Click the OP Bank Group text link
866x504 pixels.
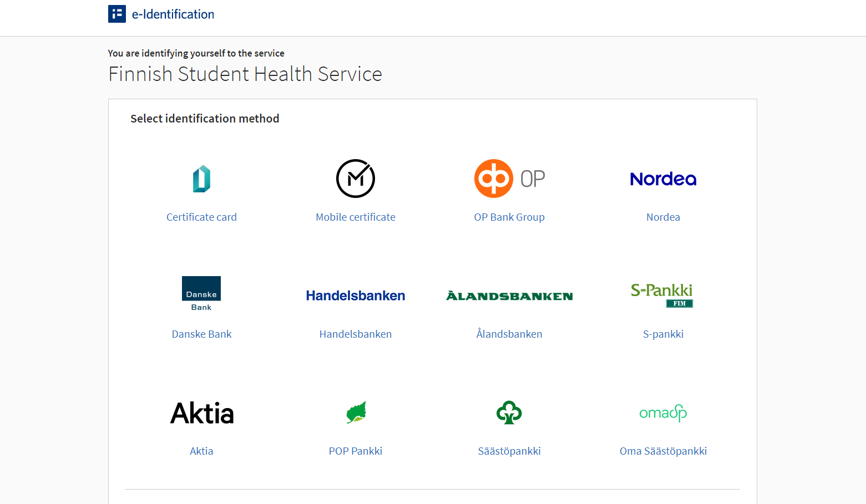click(x=509, y=217)
